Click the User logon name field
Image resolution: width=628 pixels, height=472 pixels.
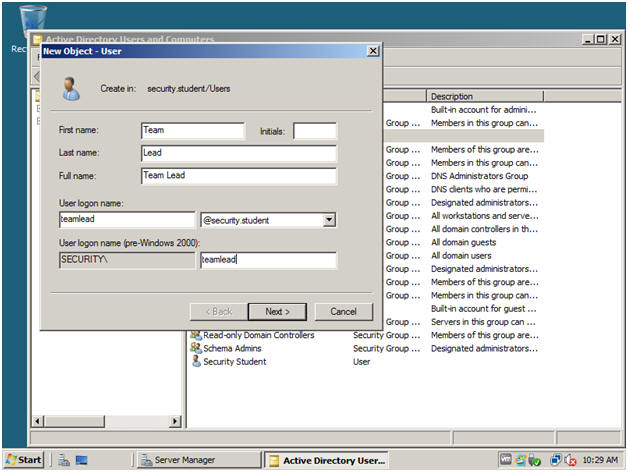(x=127, y=219)
